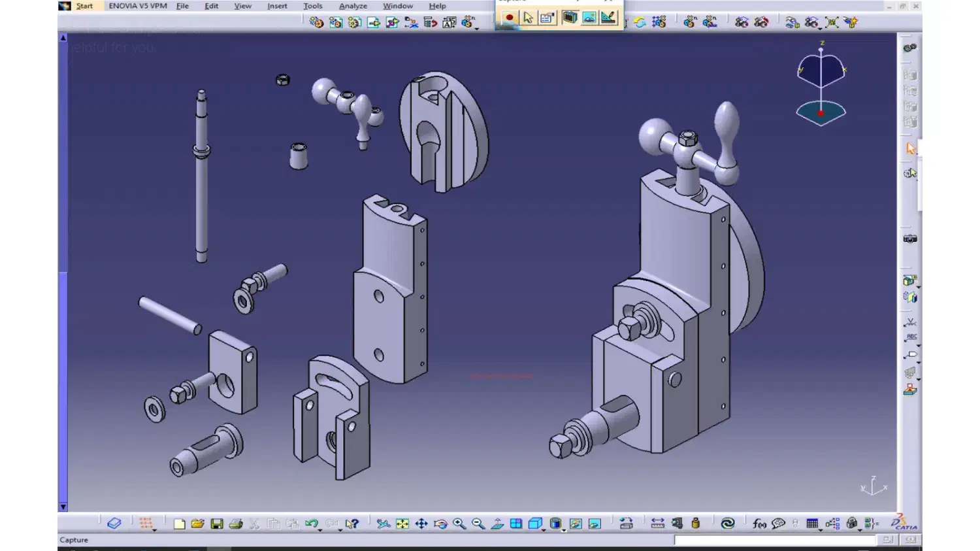This screenshot has width=980, height=551.
Task: Click the Zoom Out magnifier icon
Action: [x=478, y=524]
